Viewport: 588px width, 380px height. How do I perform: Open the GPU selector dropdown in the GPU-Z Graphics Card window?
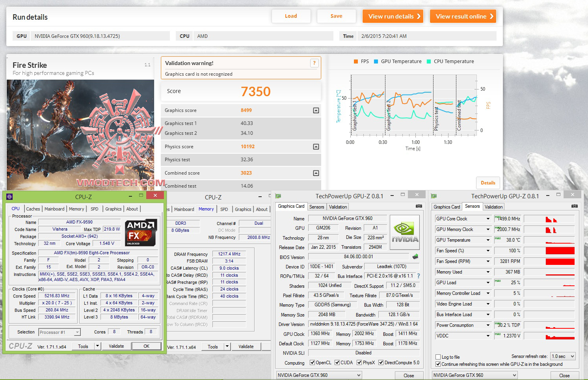point(318,375)
